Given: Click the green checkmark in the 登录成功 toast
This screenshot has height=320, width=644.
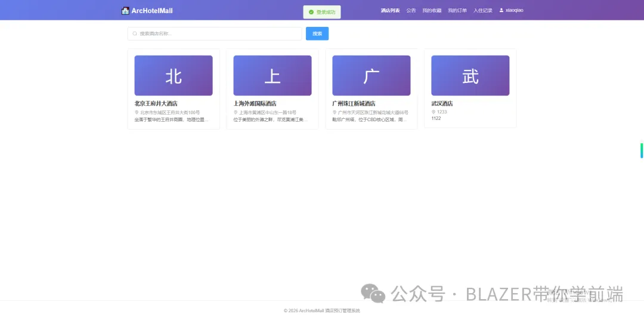Looking at the screenshot, I should click(x=311, y=13).
